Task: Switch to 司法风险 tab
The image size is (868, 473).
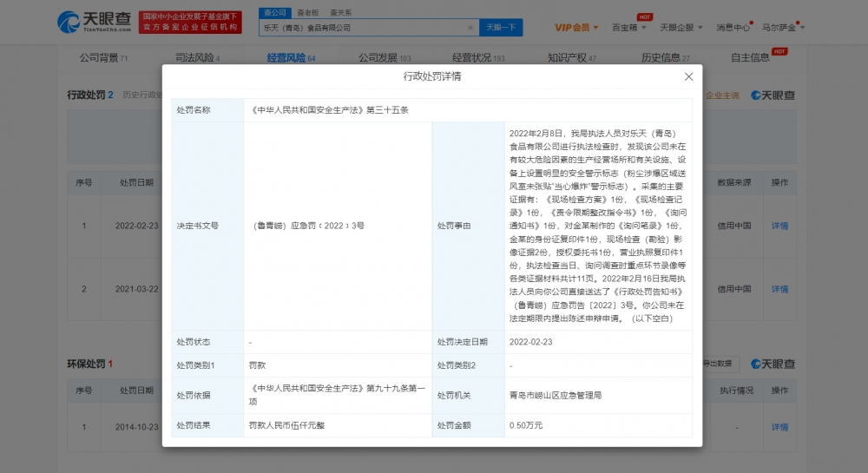Action: pos(197,57)
